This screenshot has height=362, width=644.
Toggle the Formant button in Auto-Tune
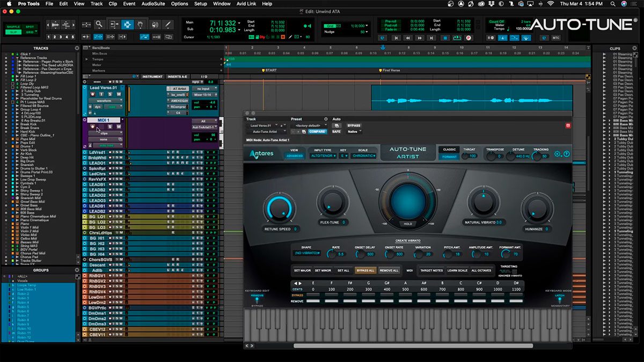449,157
